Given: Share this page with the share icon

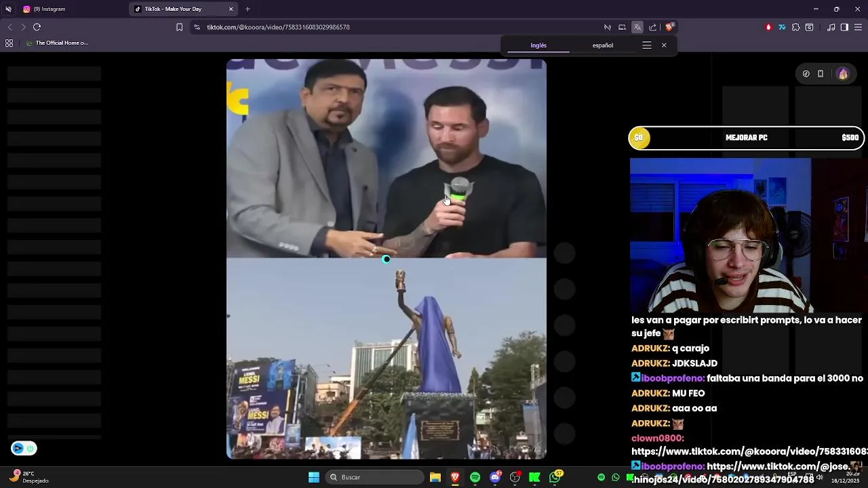Looking at the screenshot, I should 652,27.
